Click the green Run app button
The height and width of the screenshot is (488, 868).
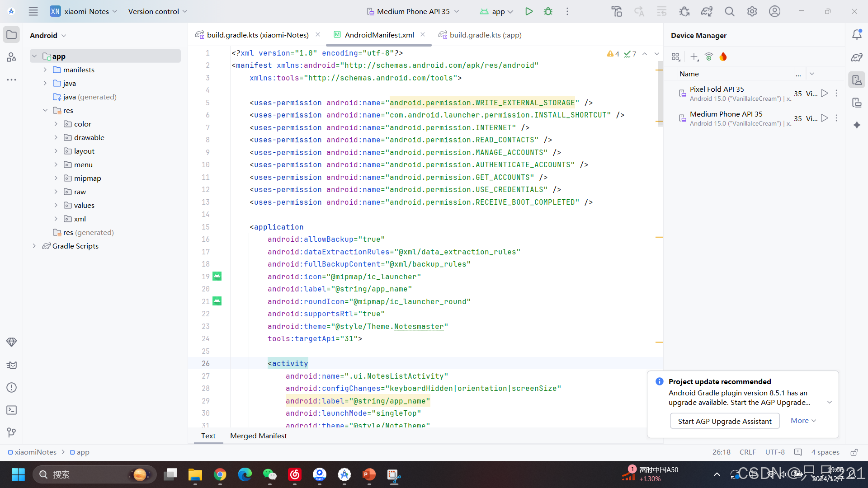[528, 12]
